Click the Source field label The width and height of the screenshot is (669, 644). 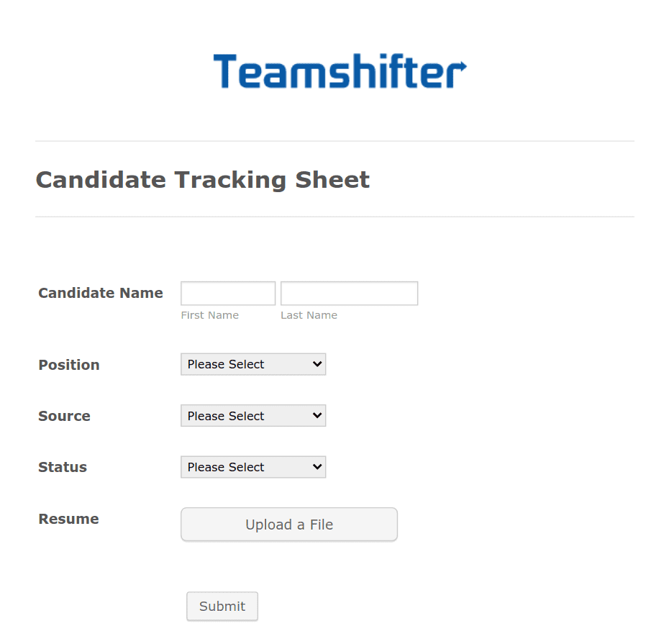pyautogui.click(x=64, y=416)
